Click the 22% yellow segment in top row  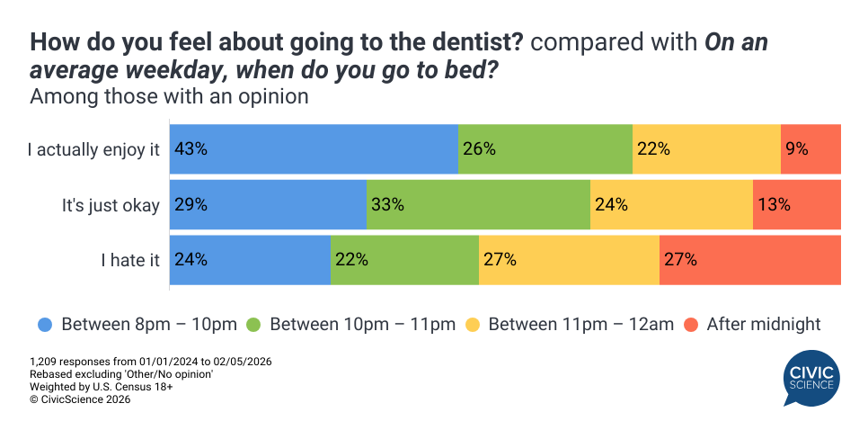(x=706, y=149)
